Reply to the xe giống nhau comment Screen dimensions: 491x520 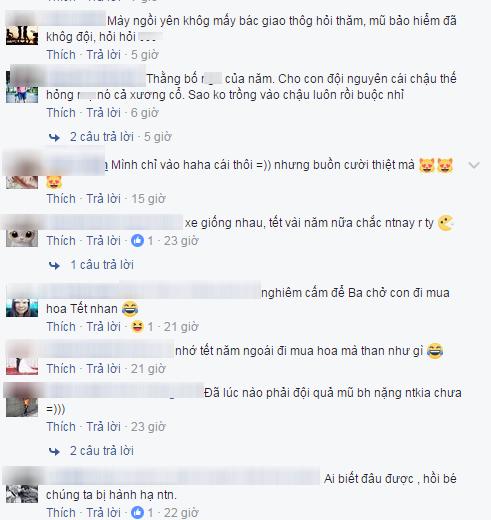coord(103,240)
